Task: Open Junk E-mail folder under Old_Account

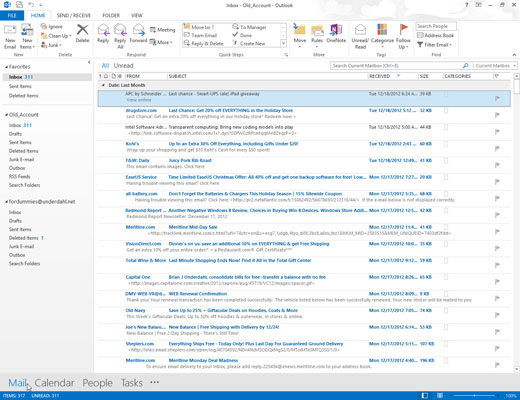Action: click(x=21, y=159)
